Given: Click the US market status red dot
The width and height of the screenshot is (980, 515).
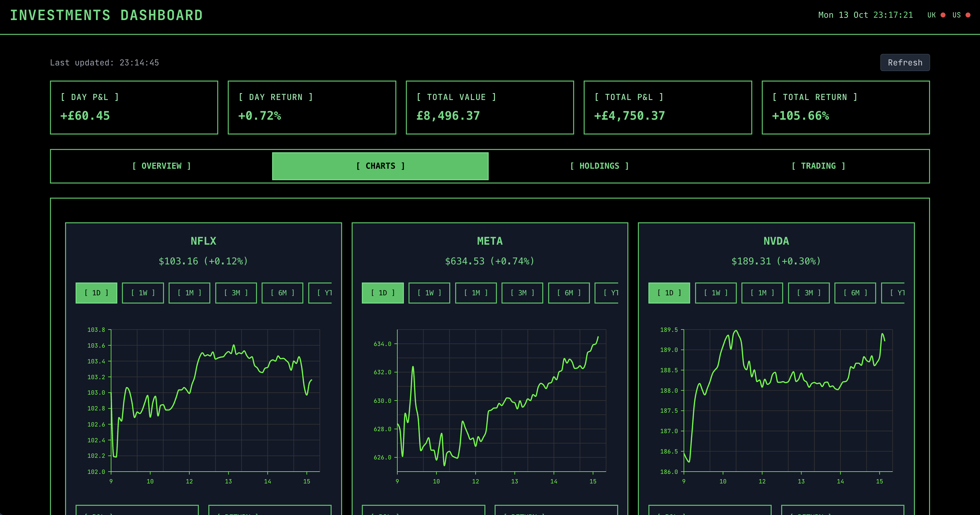Looking at the screenshot, I should tap(968, 15).
